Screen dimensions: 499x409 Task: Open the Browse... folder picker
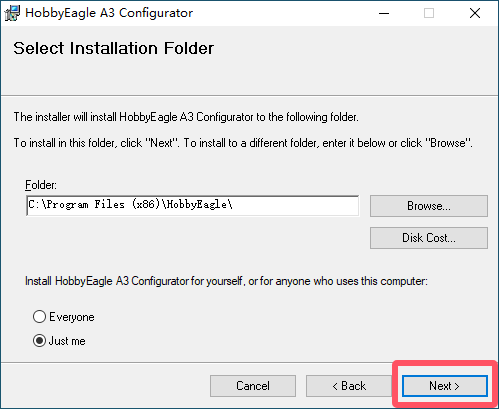click(x=429, y=206)
